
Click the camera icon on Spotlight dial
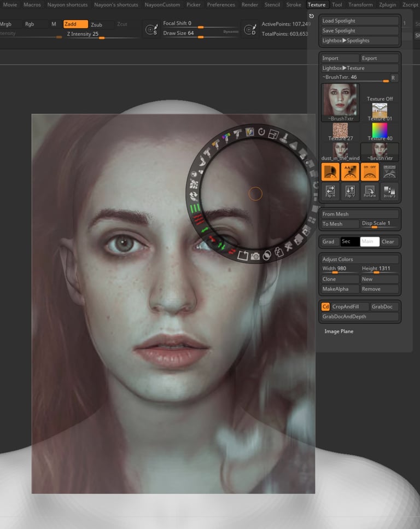point(255,257)
